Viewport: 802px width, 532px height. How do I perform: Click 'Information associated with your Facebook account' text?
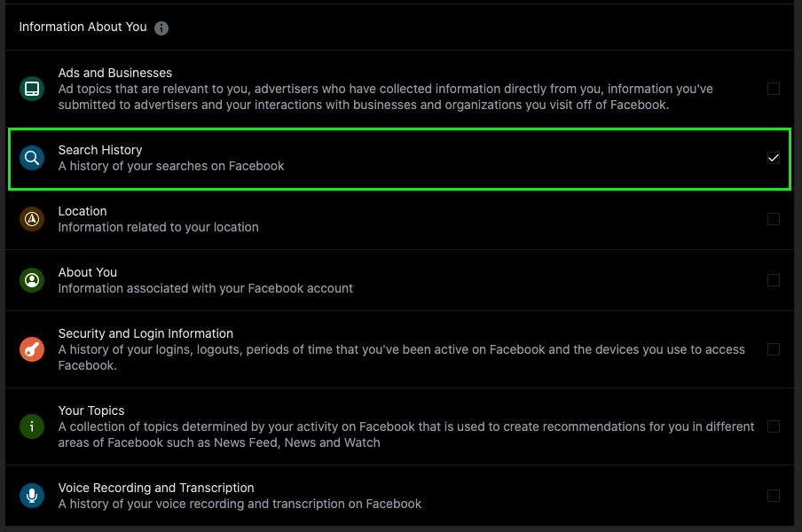click(205, 289)
